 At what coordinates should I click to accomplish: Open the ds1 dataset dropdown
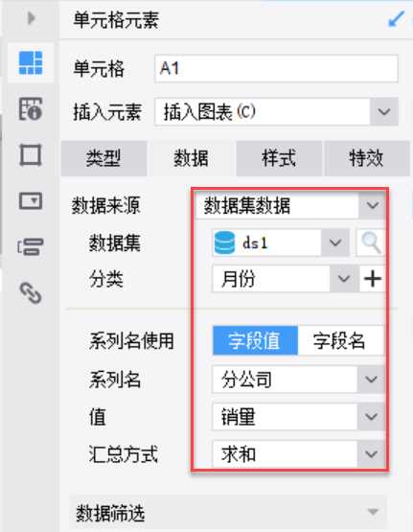[281, 243]
